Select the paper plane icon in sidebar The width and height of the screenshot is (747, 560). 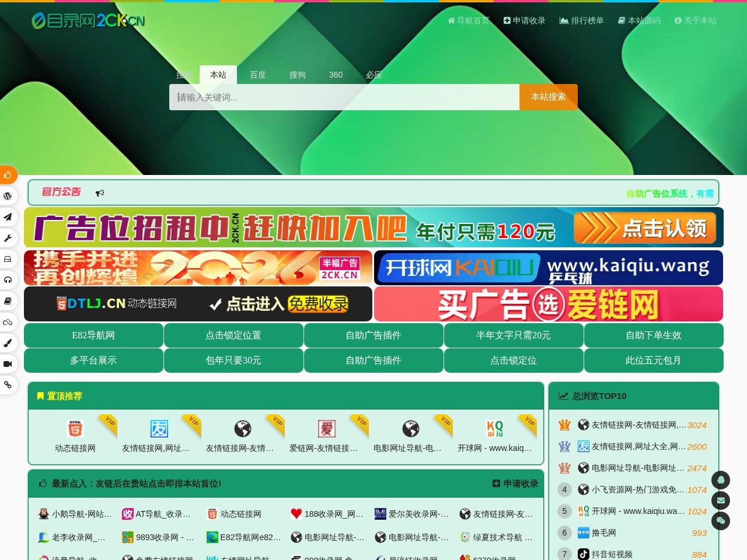tap(8, 217)
